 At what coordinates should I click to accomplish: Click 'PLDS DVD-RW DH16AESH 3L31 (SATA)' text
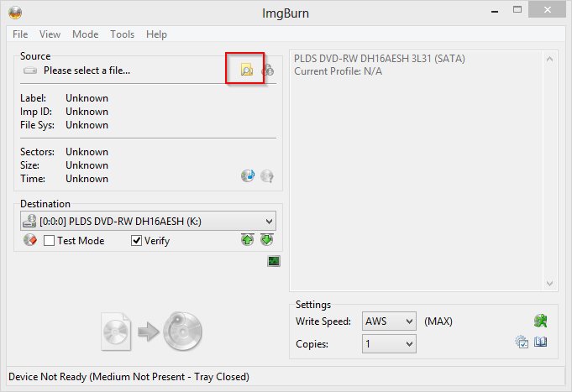380,59
